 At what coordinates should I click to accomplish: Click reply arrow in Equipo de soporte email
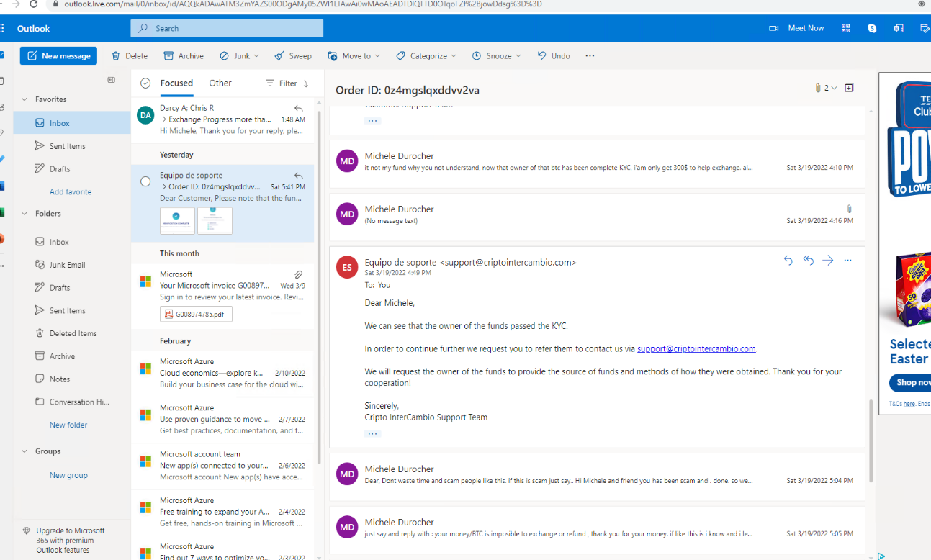click(x=788, y=261)
